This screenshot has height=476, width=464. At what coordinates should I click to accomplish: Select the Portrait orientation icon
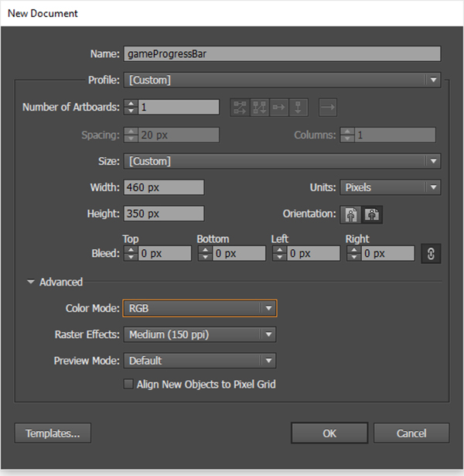(351, 214)
